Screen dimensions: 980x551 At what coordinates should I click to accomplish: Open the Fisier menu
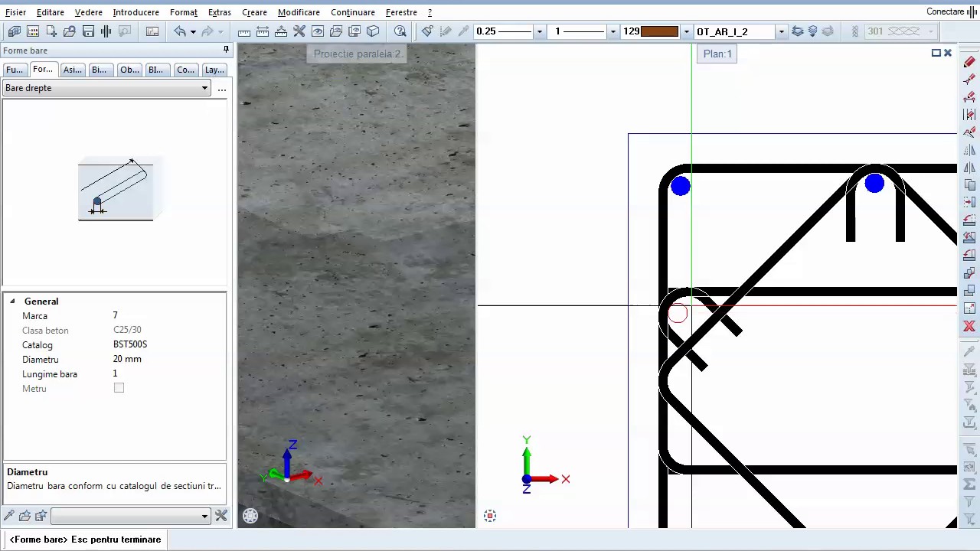pos(15,12)
